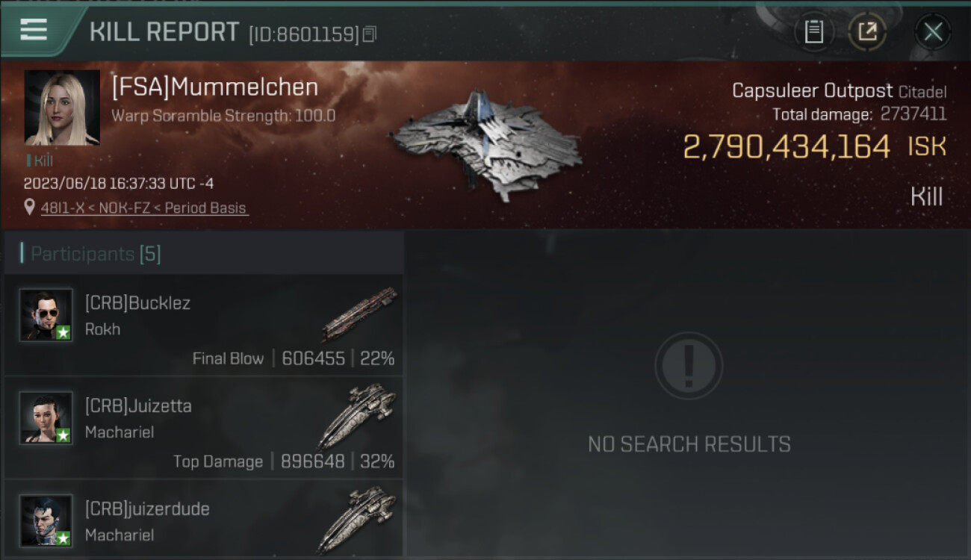Open the hamburger menu button
Screen dimensions: 971x560
point(34,30)
